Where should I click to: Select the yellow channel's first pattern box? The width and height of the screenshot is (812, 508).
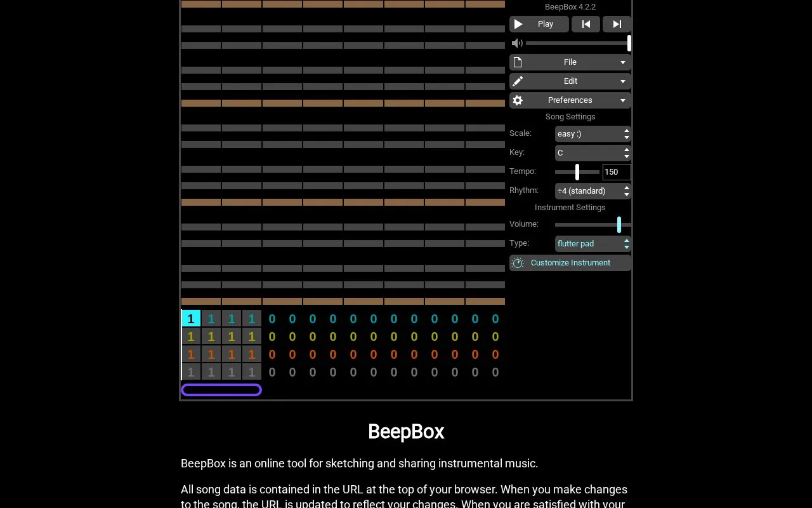[x=191, y=337]
